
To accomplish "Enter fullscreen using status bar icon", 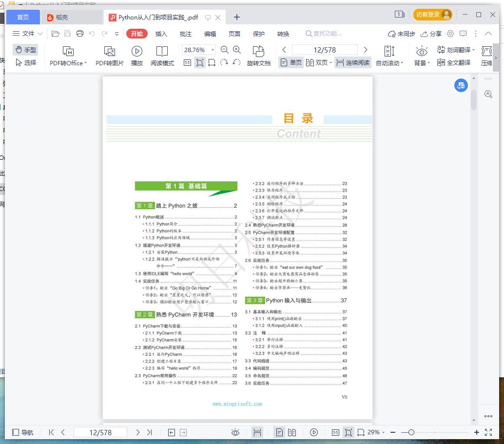I will [488, 432].
